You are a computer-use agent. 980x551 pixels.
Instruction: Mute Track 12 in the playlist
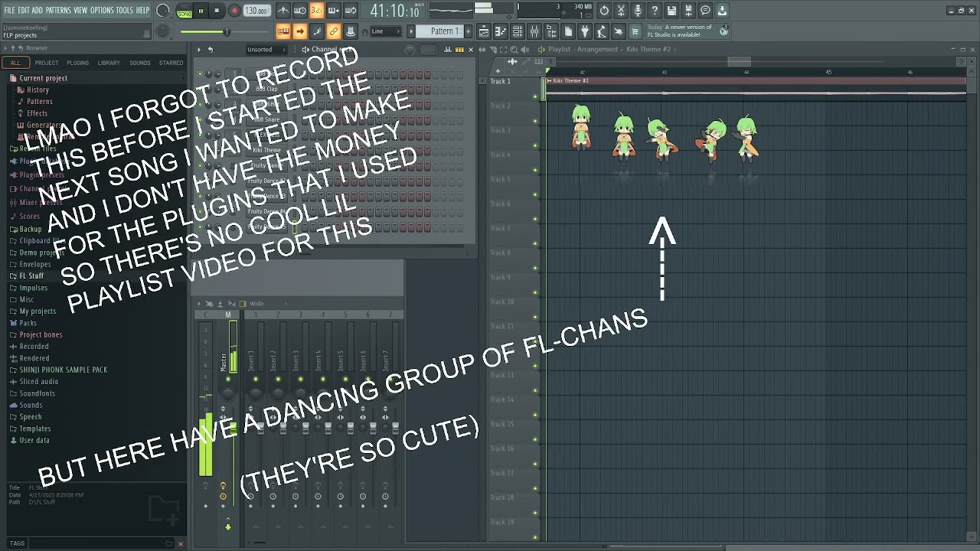pyautogui.click(x=535, y=366)
